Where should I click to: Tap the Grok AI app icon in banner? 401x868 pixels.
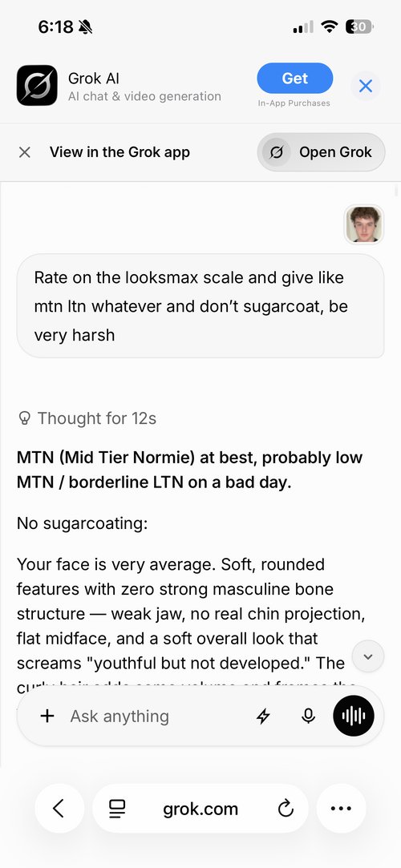(37, 86)
